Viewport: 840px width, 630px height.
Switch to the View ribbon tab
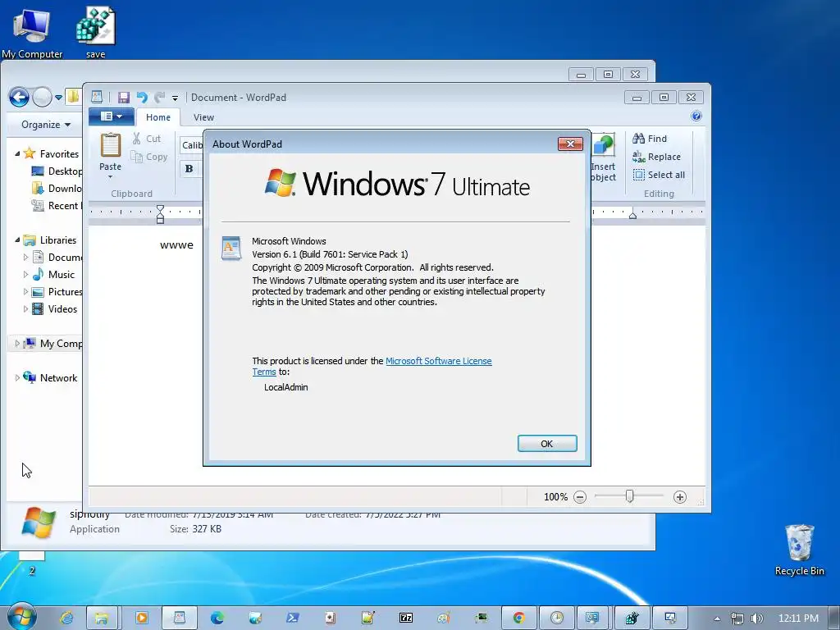click(203, 117)
